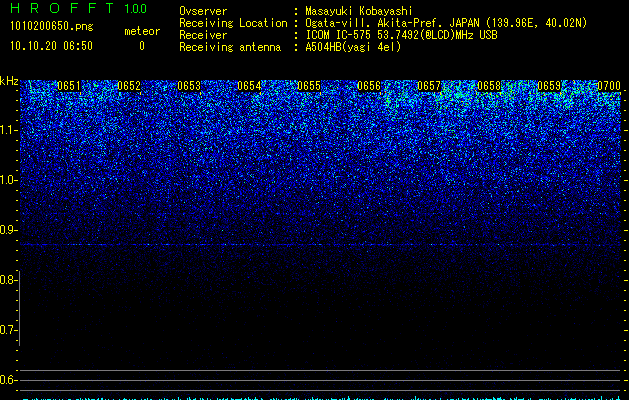Click the A504HB(yagi 4el) antenna text
Viewport: 629px width, 400px height.
tap(353, 47)
